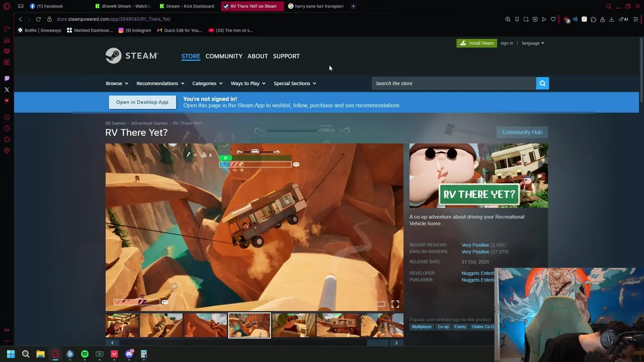Open X in the Opera sidebar
644x362 pixels.
tap(7, 89)
